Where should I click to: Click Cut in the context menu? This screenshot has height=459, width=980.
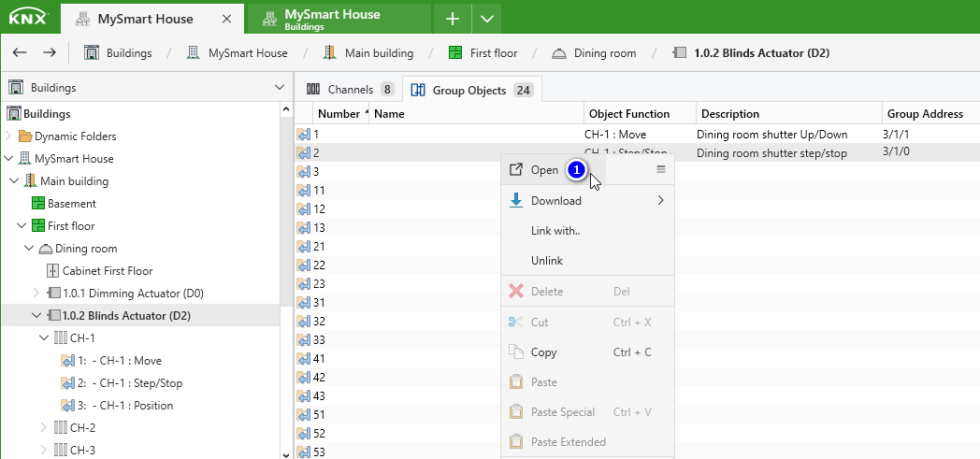pyautogui.click(x=587, y=323)
